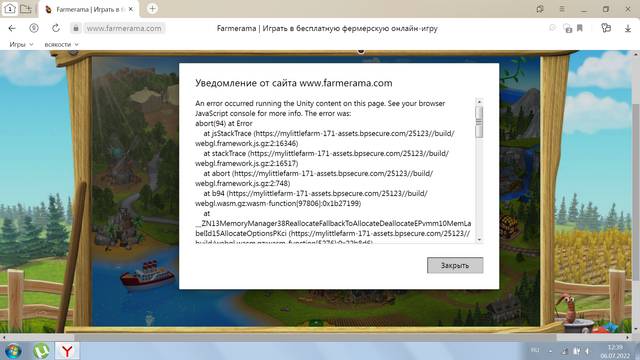640x360 pixels.
Task: Expand the всякости bookmarks folder
Action: pos(61,44)
